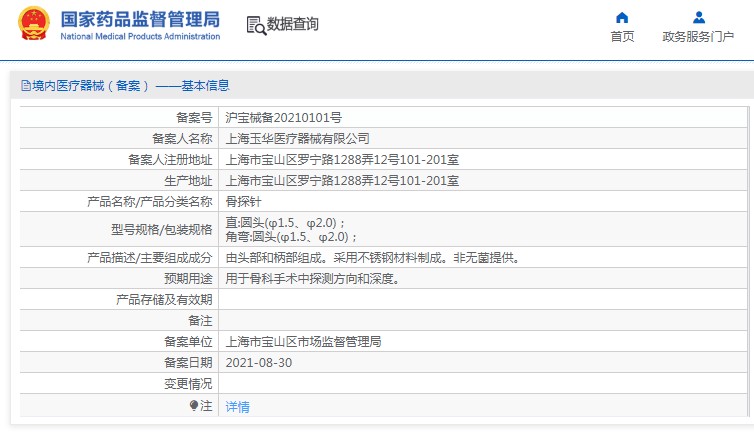Screen dimensions: 754x433
Task: Click 角弯:圆头(φ1.5、φ2.0) spec line
Action: [x=291, y=237]
